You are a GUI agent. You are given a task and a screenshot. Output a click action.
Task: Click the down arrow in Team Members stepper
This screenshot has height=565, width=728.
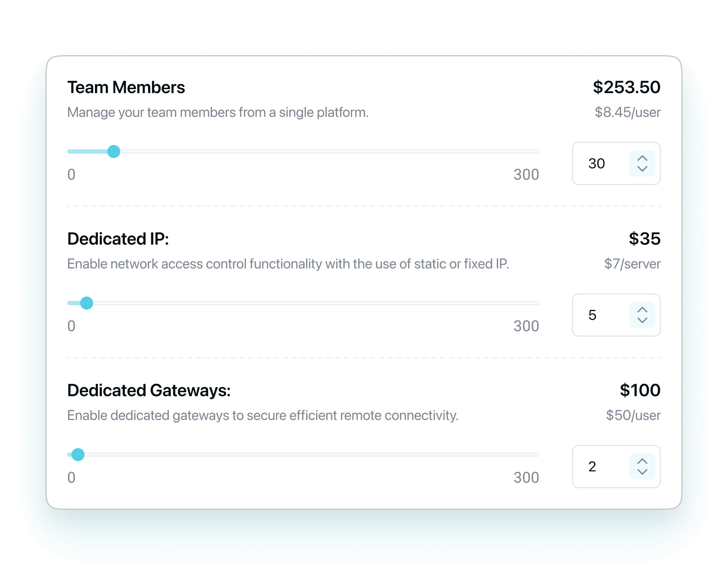(x=642, y=169)
